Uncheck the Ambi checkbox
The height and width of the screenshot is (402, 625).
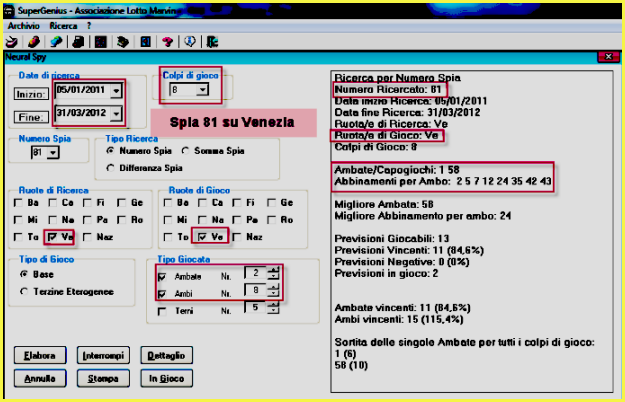[x=162, y=294]
